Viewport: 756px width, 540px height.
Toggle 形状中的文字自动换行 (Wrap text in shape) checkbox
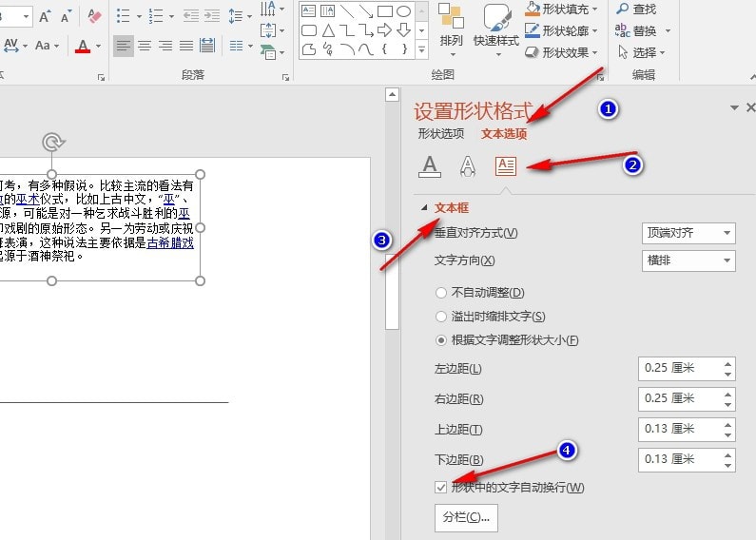[440, 488]
